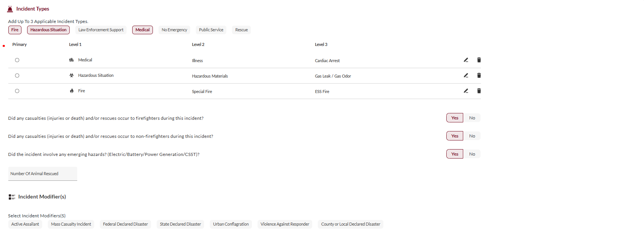The width and height of the screenshot is (644, 232).
Task: Select No for emerging hazards question
Action: 472,154
